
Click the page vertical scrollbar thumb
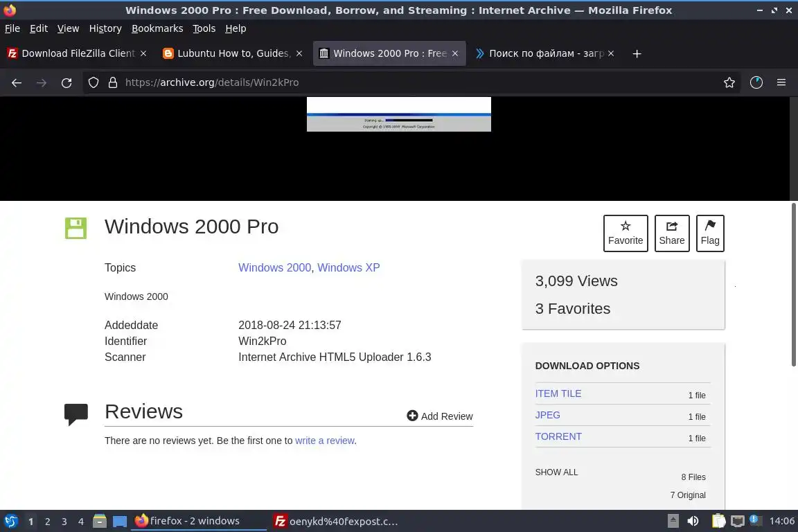pyautogui.click(x=793, y=284)
